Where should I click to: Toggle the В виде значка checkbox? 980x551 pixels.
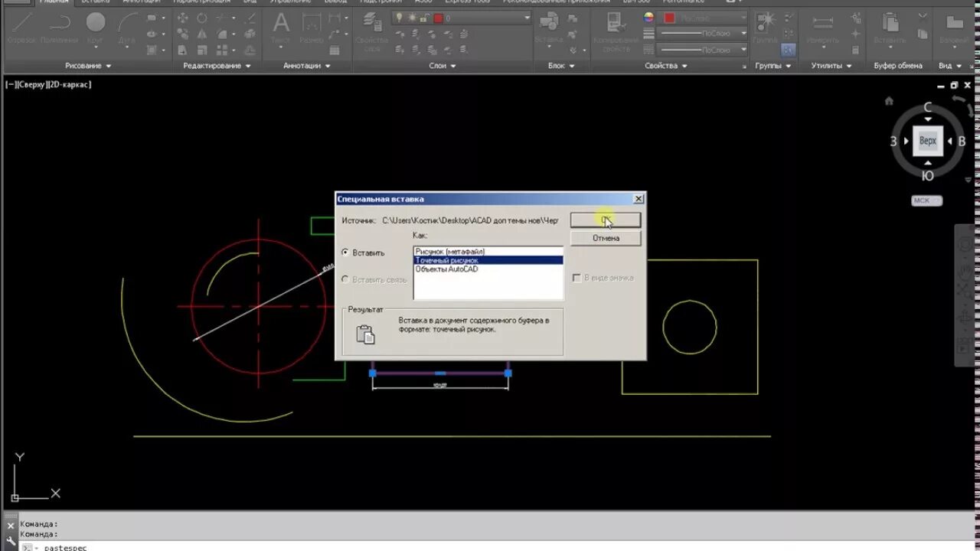click(577, 278)
